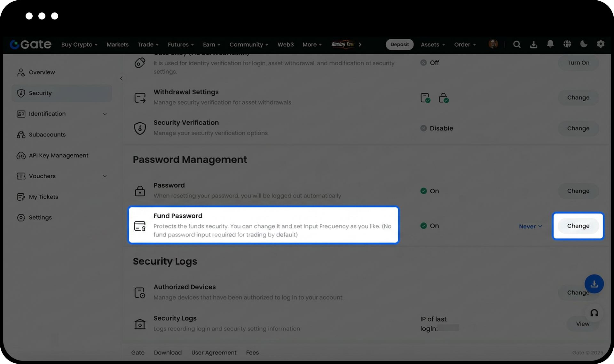This screenshot has width=614, height=364.
Task: Click the blue floating download button
Action: (x=594, y=284)
